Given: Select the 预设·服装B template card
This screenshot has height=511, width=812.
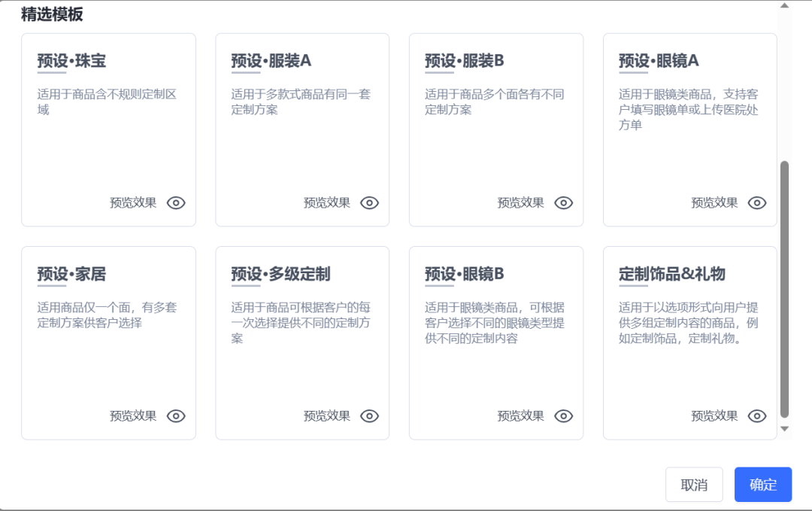Looking at the screenshot, I should (496, 129).
